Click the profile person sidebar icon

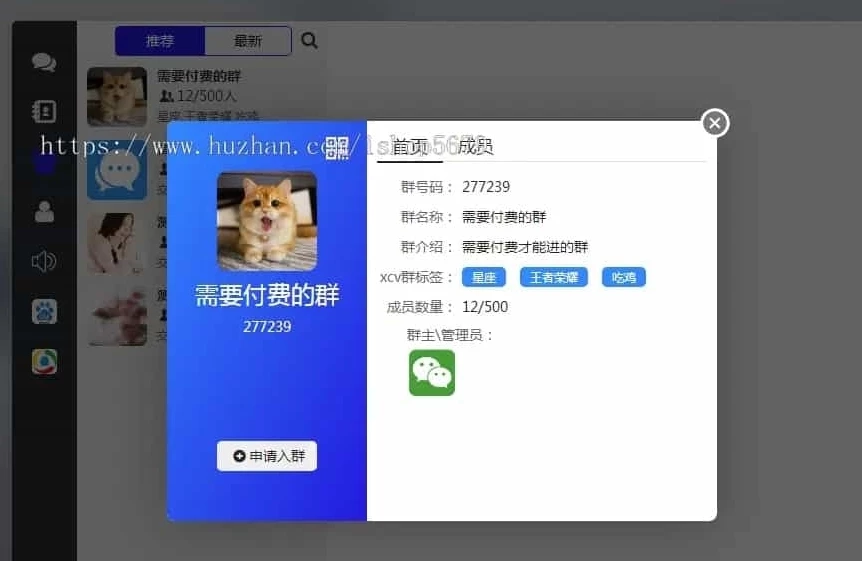coord(44,211)
